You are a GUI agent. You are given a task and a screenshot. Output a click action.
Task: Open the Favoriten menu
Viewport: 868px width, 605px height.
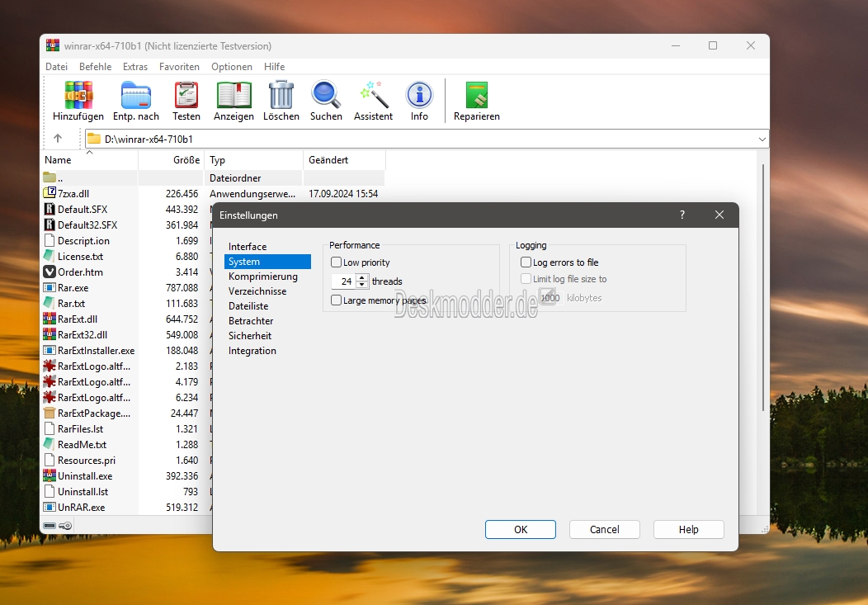pyautogui.click(x=179, y=66)
